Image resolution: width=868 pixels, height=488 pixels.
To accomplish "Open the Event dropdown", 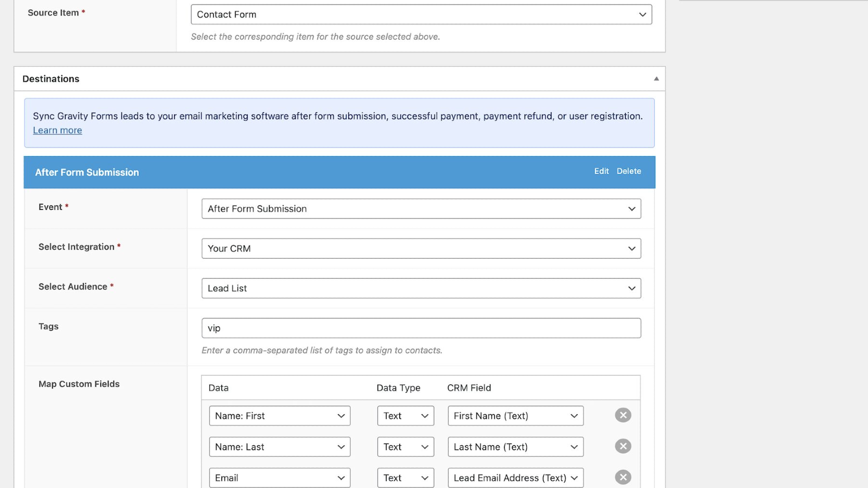I will tap(421, 209).
